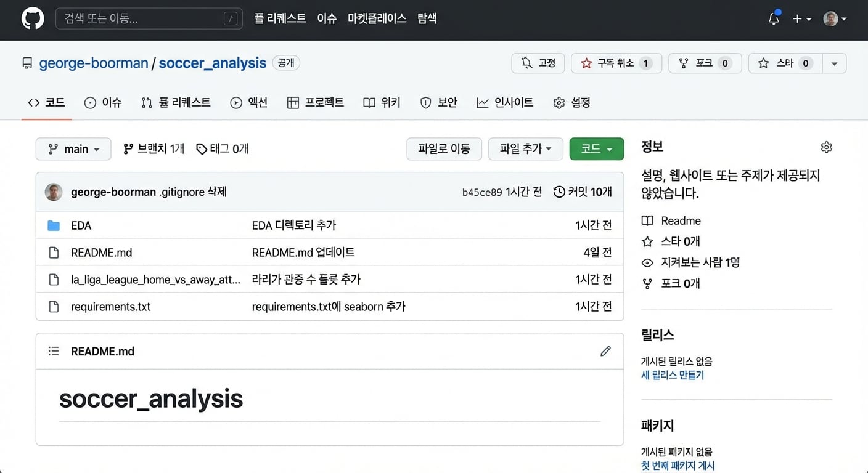Open green 코드 clone dropdown
Screen dimensions: 868x473
(597, 148)
